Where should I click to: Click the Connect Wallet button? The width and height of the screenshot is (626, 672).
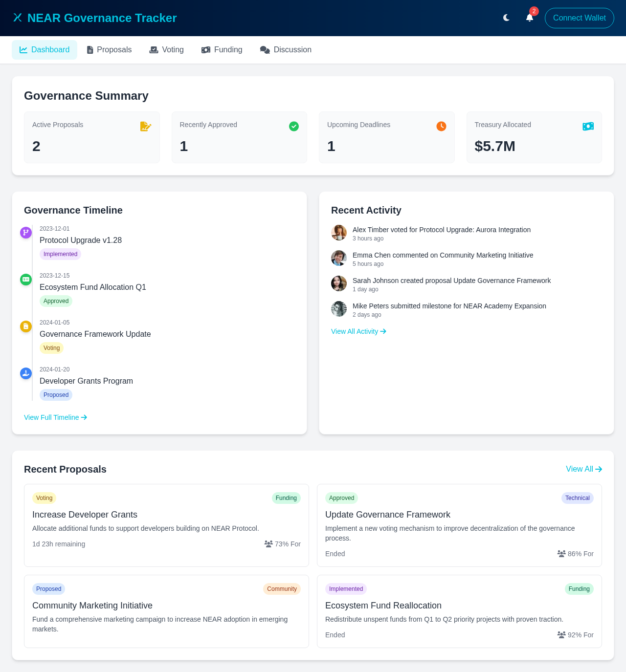click(579, 18)
